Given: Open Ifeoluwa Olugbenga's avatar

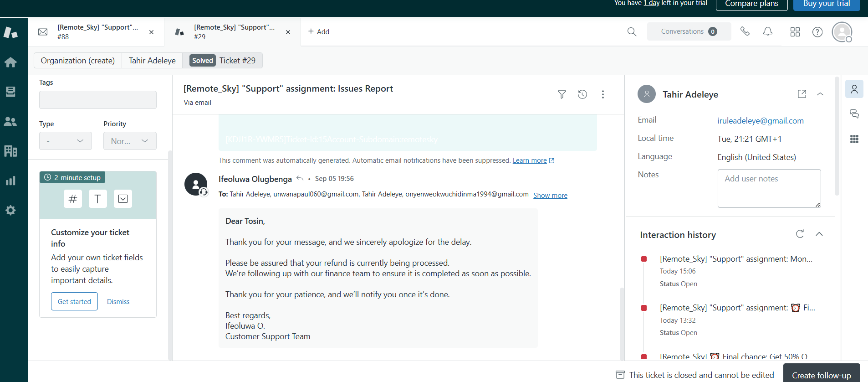Looking at the screenshot, I should coord(196,184).
